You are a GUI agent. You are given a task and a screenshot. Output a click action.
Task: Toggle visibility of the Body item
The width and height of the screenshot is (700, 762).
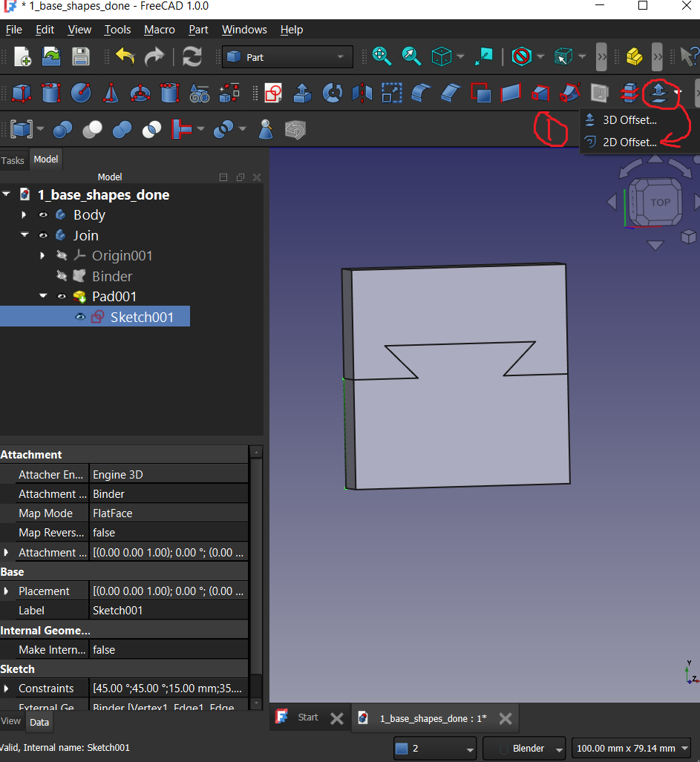click(43, 214)
